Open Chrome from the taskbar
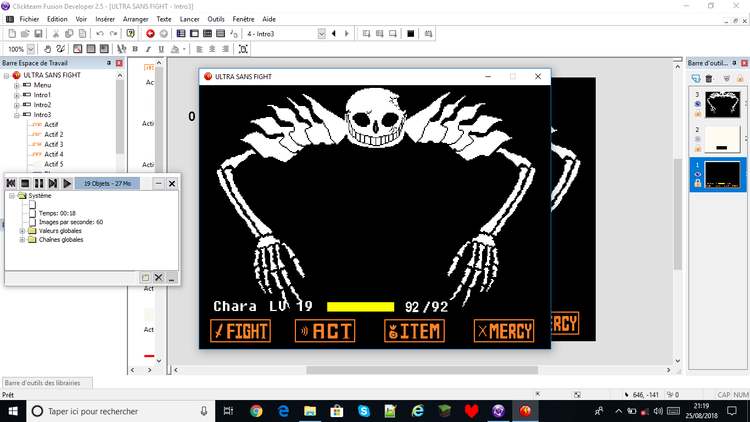Image resolution: width=750 pixels, height=422 pixels. coord(256,411)
